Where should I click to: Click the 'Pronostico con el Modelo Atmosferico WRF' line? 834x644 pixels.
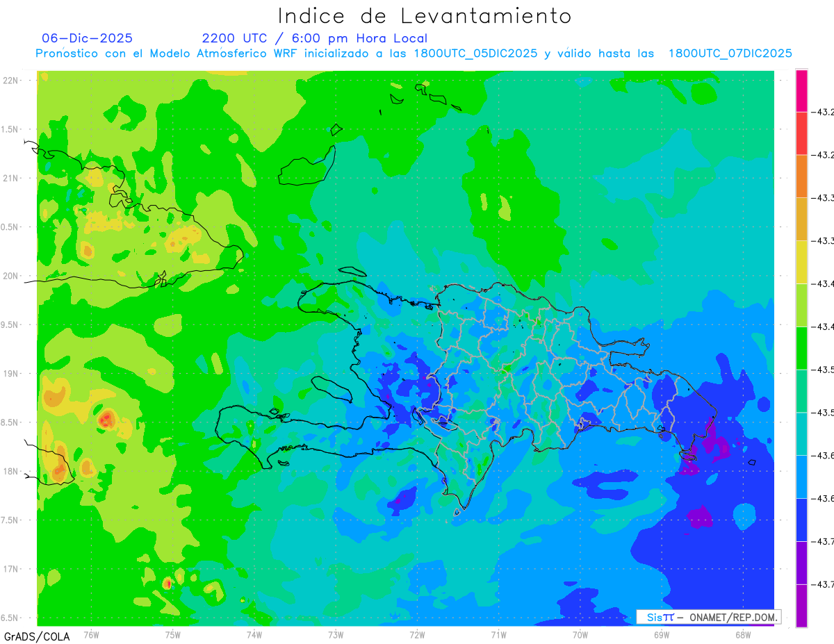(x=414, y=53)
